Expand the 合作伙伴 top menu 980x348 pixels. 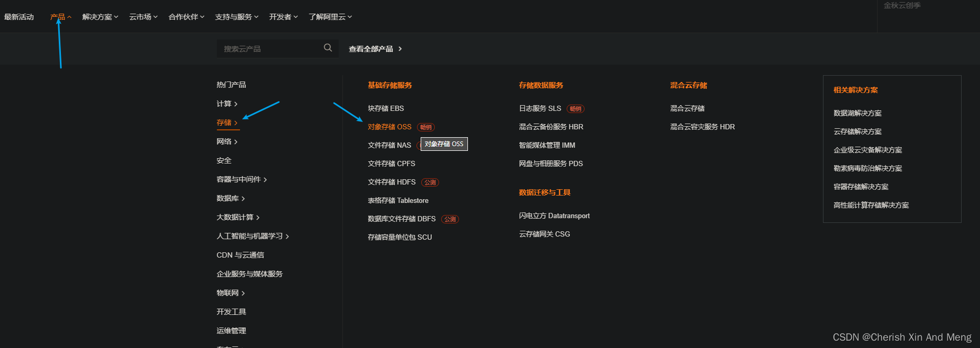(186, 17)
